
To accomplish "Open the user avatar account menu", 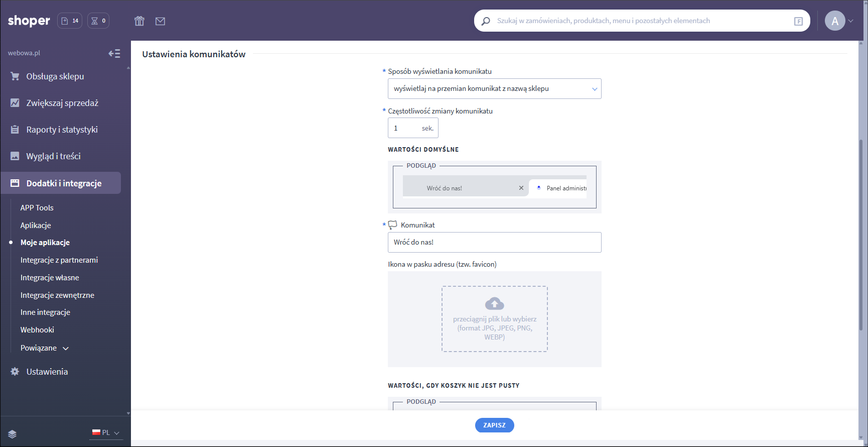I will click(x=838, y=21).
